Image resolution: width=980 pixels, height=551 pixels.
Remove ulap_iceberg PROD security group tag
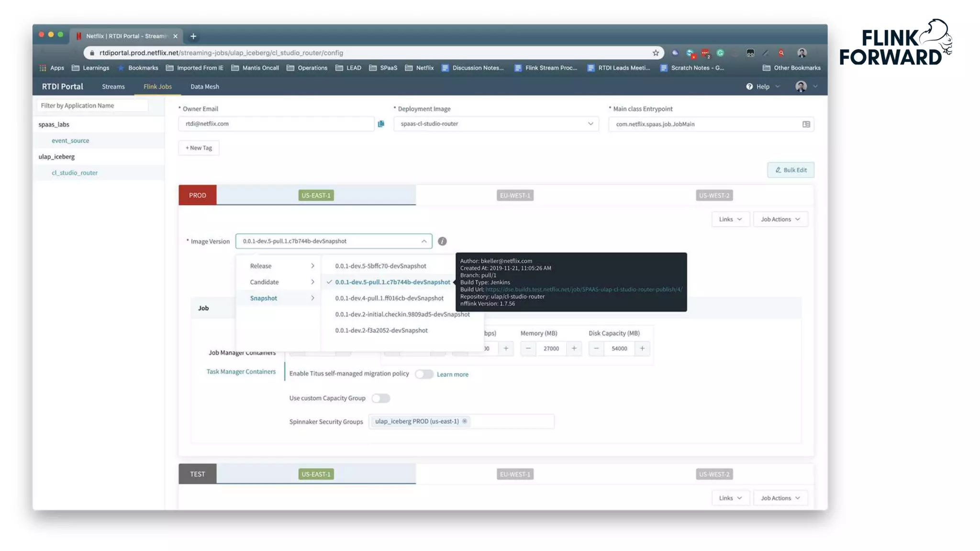(x=464, y=421)
